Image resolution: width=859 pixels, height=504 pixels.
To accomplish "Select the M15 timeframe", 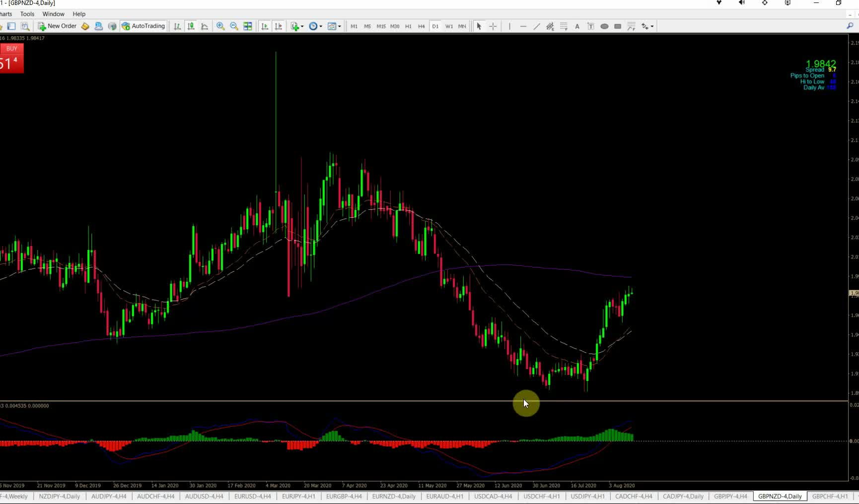I will [x=381, y=26].
